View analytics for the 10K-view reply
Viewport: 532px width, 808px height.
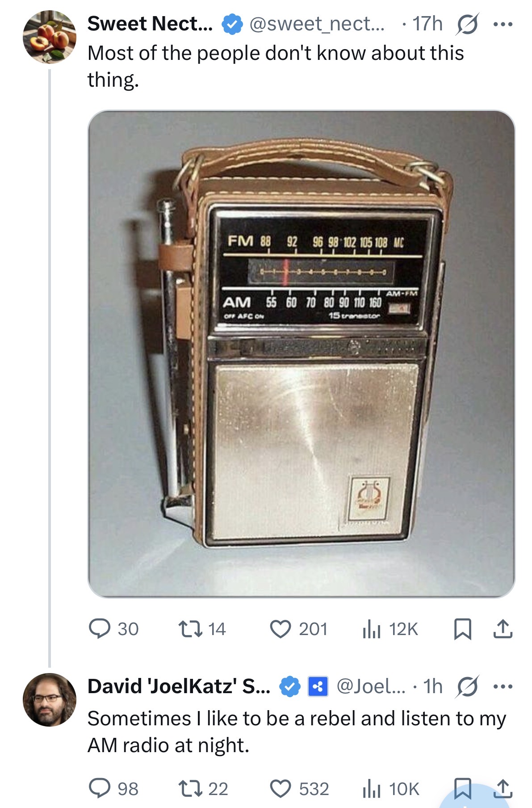(371, 789)
